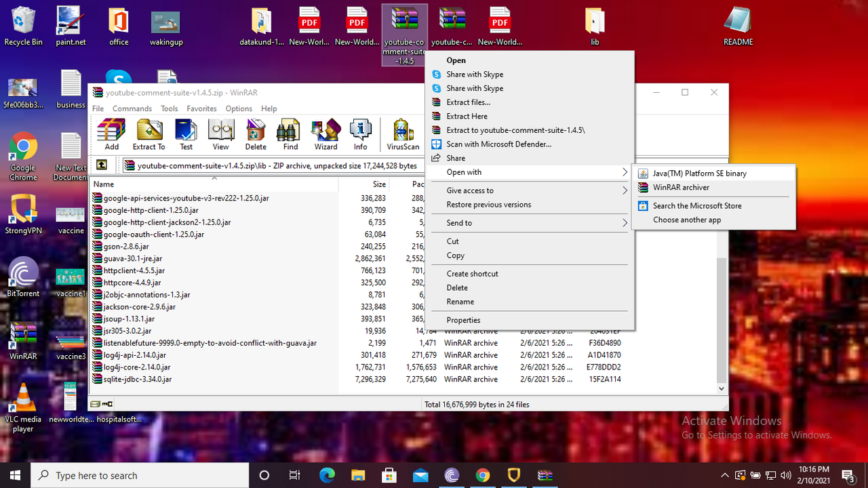This screenshot has height=488, width=868.
Task: Select WinRAR archiver in Open with submenu
Action: [x=713, y=188]
